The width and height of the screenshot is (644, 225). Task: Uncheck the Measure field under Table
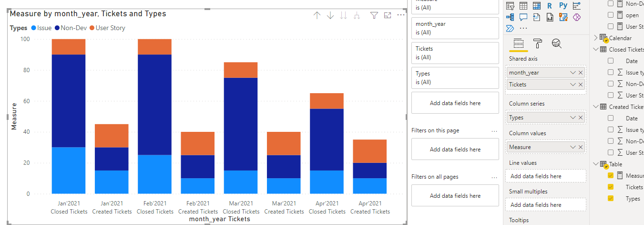point(611,175)
